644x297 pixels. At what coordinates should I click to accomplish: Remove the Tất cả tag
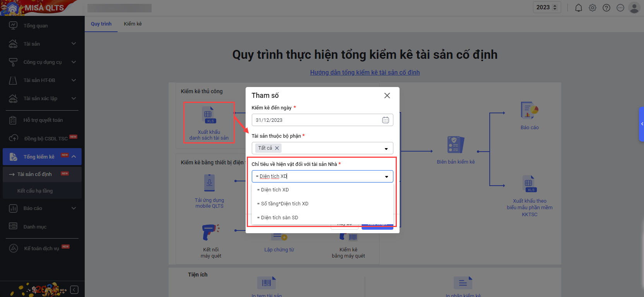(x=277, y=148)
